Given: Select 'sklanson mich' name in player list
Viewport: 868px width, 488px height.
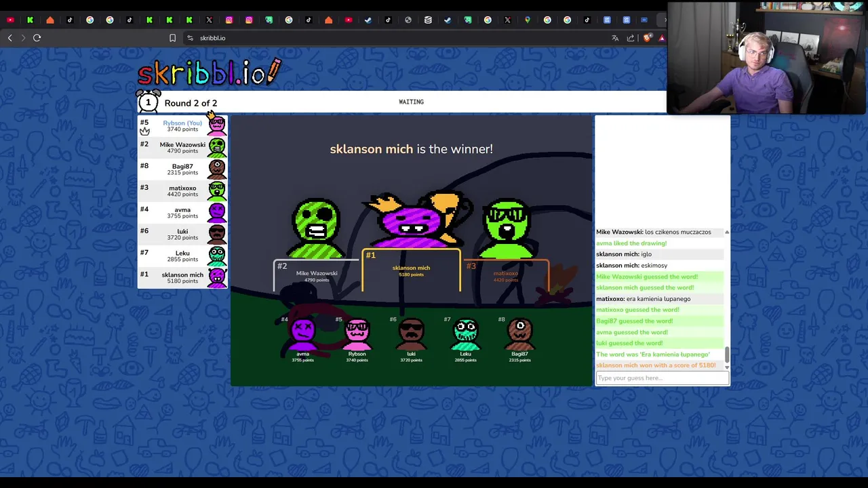Looking at the screenshot, I should [182, 274].
